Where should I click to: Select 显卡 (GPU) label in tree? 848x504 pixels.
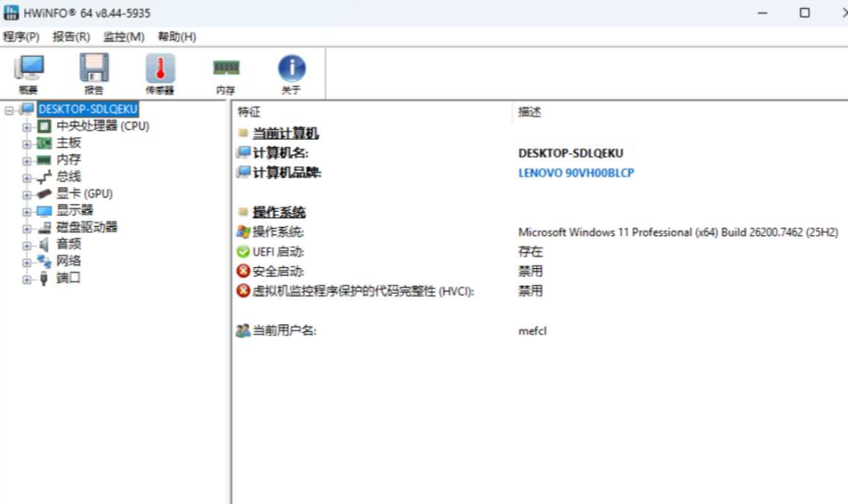pyautogui.click(x=84, y=194)
